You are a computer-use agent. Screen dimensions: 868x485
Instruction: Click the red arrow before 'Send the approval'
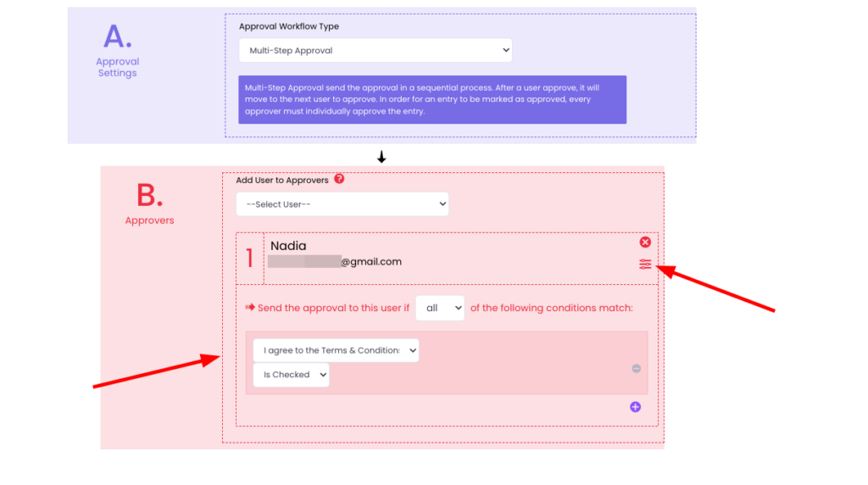pyautogui.click(x=250, y=308)
